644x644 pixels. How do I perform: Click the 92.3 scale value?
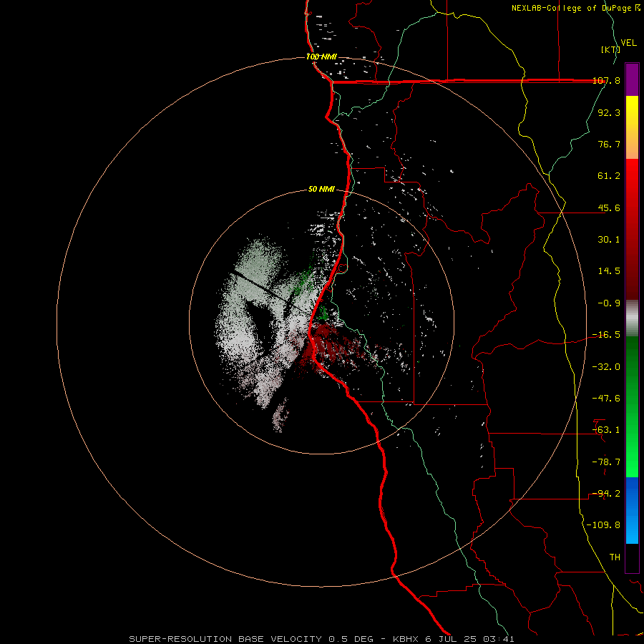tap(609, 112)
